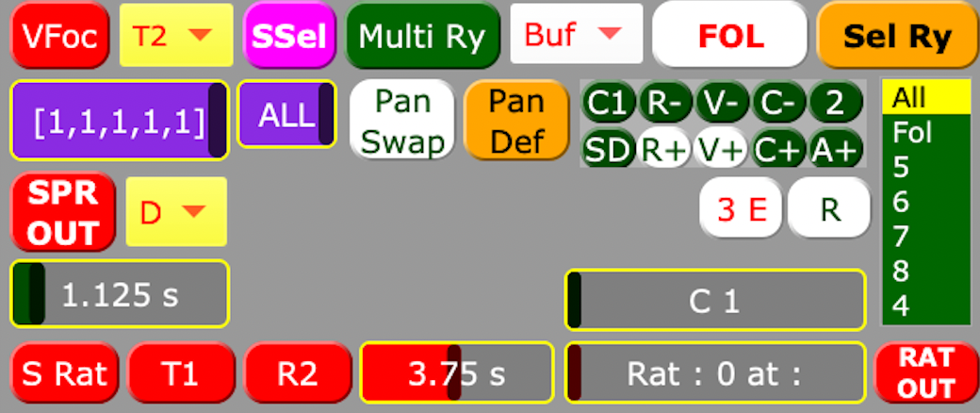Click the red VFoc button
This screenshot has width=980, height=413.
pyautogui.click(x=60, y=36)
